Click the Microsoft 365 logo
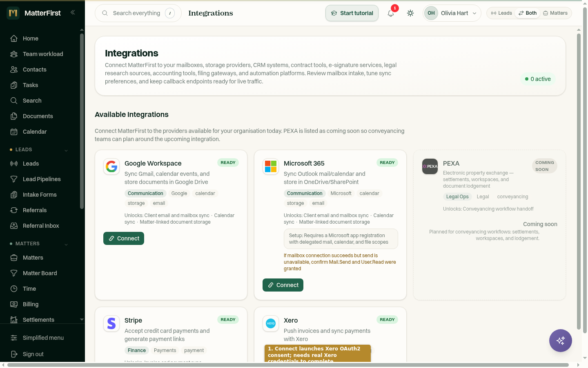 [x=271, y=166]
